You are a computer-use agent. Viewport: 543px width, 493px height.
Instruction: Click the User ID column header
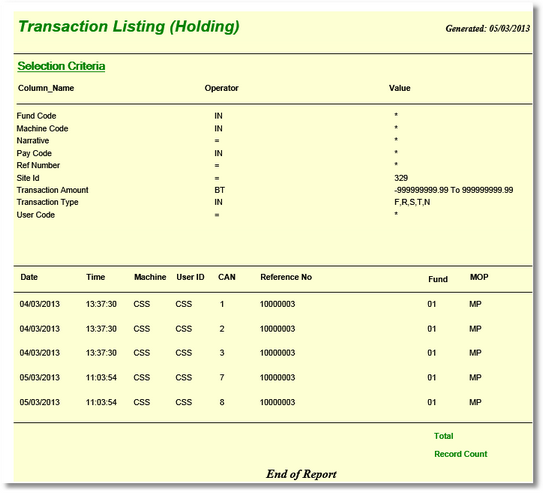coord(190,277)
